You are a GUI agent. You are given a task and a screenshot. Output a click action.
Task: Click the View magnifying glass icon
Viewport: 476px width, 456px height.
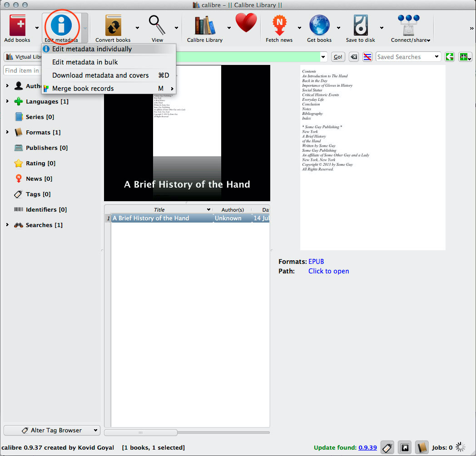tap(157, 25)
